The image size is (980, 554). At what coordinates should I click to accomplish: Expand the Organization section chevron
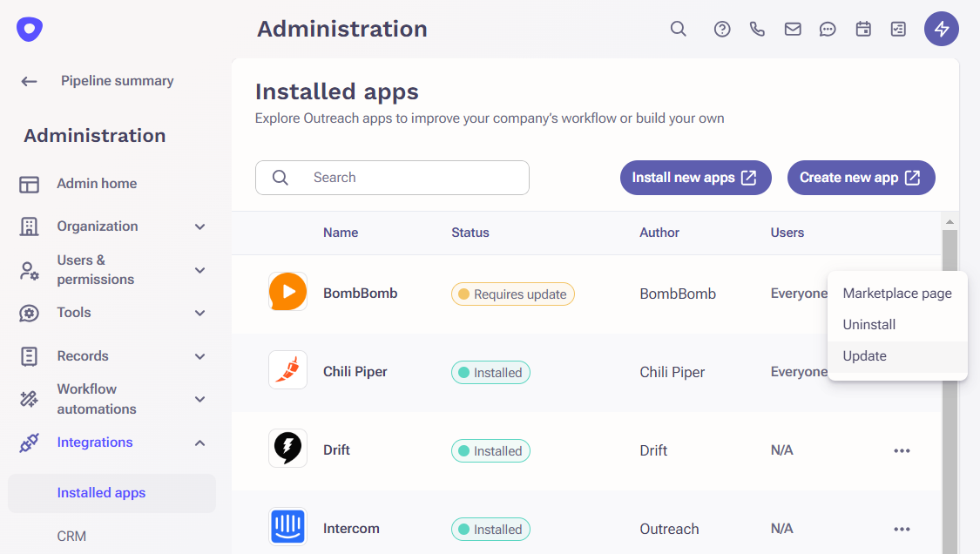[200, 227]
